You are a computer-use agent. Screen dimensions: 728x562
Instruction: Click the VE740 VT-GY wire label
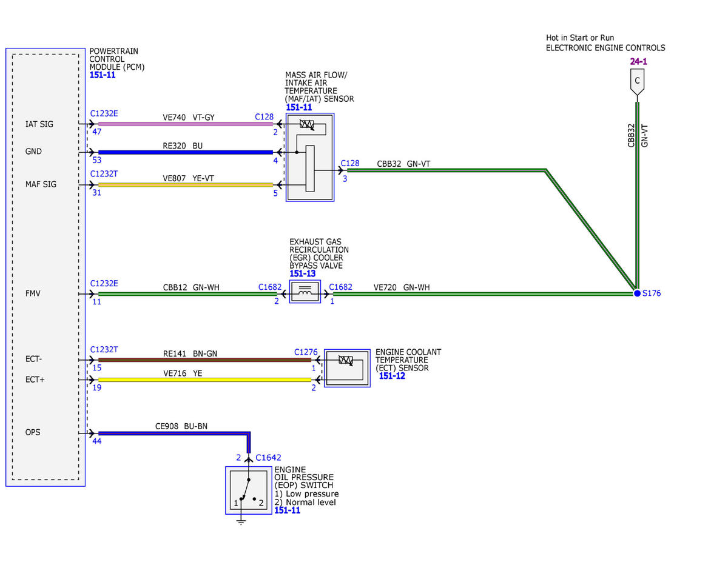189,118
